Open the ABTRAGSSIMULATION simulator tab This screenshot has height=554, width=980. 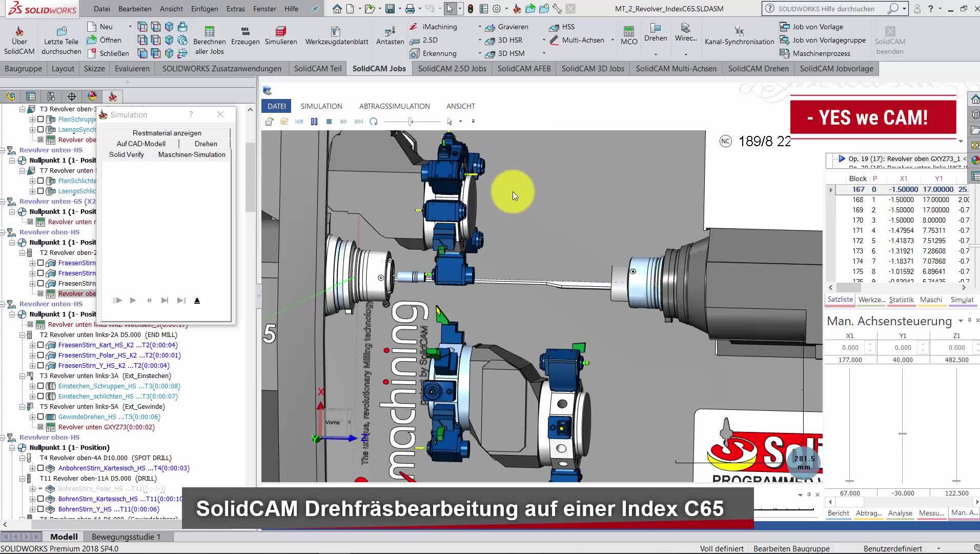pyautogui.click(x=394, y=106)
